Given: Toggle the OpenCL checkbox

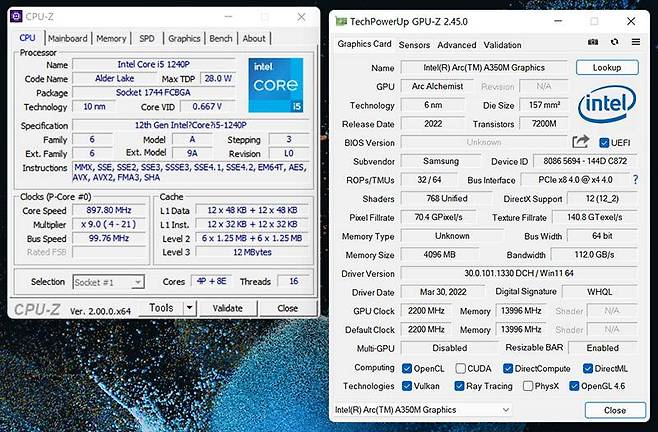Looking at the screenshot, I should 407,369.
